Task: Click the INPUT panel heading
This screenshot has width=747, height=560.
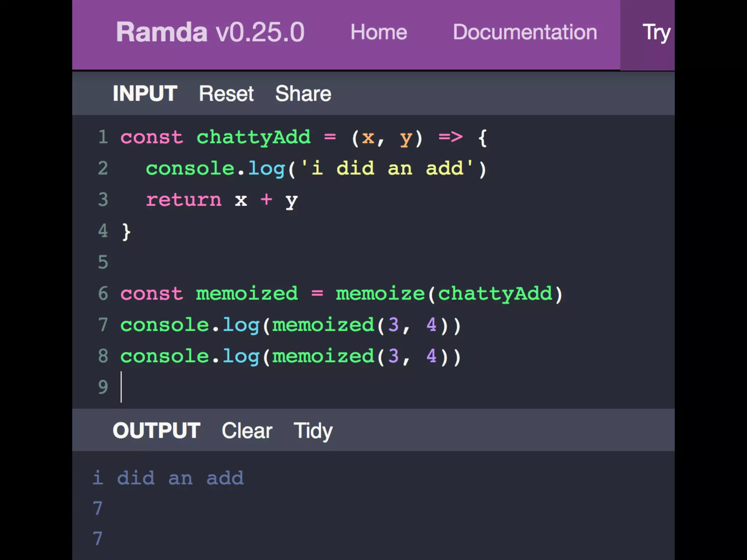Action: pyautogui.click(x=145, y=94)
